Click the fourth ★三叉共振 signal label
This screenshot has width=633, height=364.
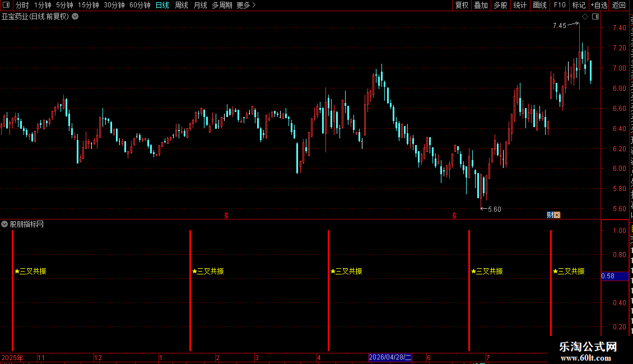(487, 271)
